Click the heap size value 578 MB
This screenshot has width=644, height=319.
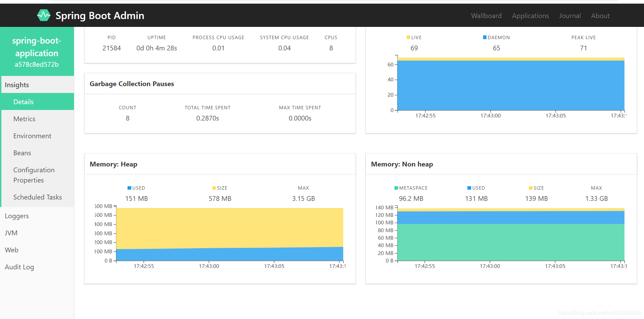click(220, 198)
